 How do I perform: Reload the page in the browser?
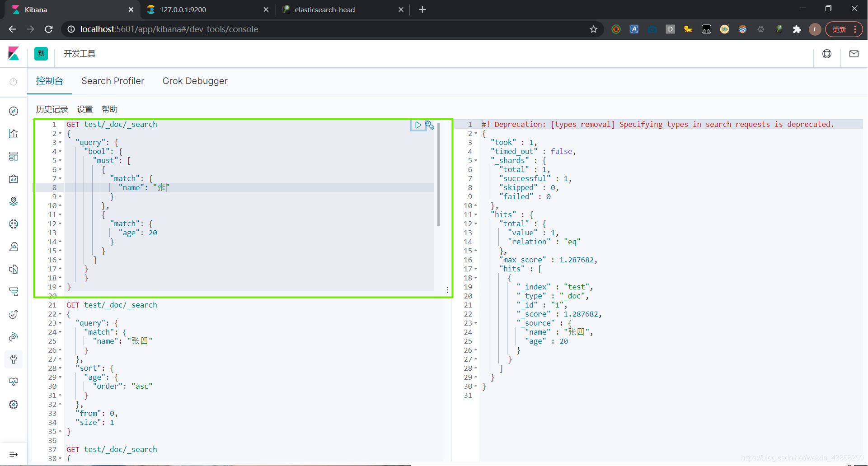pyautogui.click(x=49, y=29)
